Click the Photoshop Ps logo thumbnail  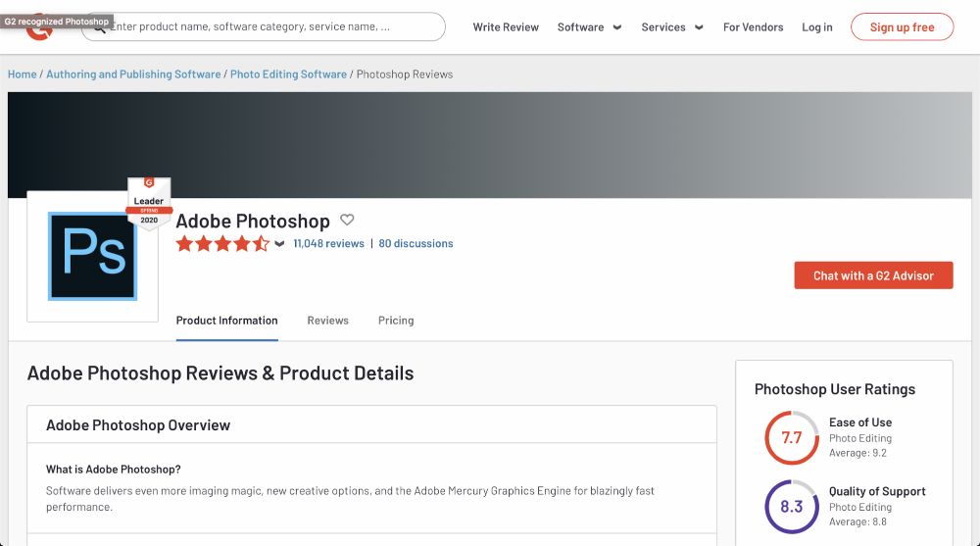tap(92, 256)
